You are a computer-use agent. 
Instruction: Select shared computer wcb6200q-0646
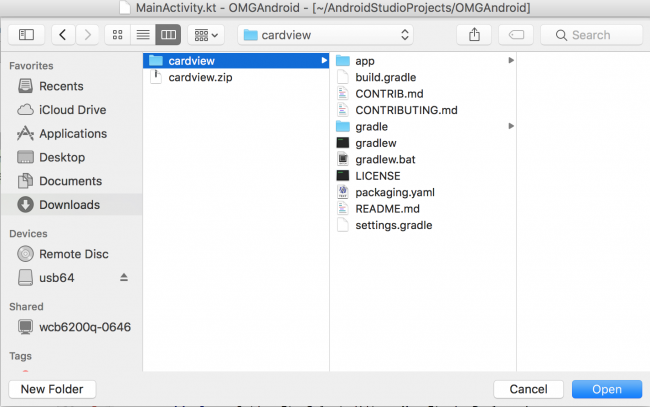[x=71, y=327]
